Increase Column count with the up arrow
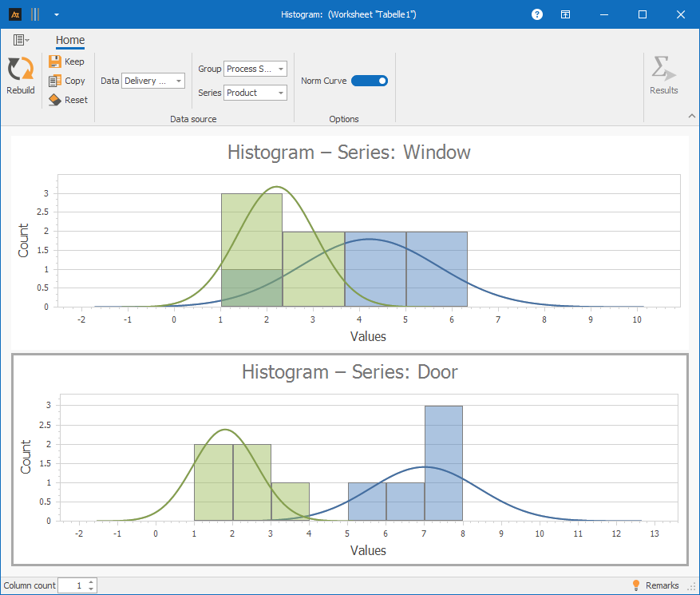 point(92,582)
